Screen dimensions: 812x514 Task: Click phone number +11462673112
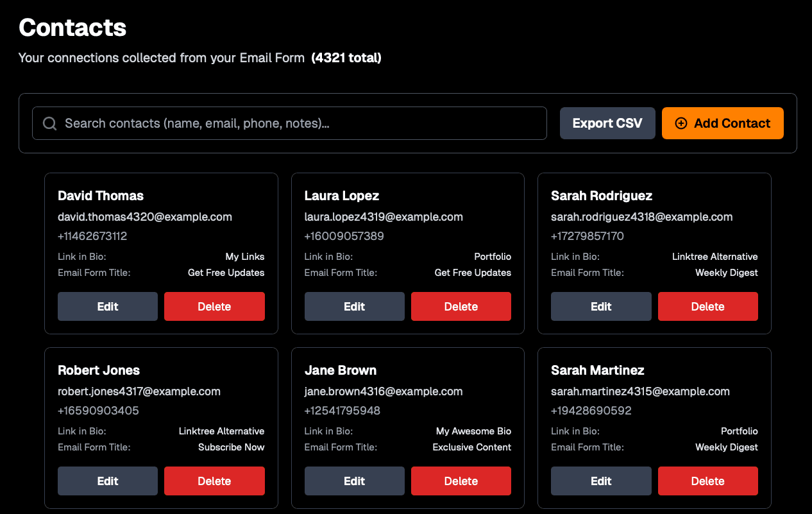(x=92, y=236)
